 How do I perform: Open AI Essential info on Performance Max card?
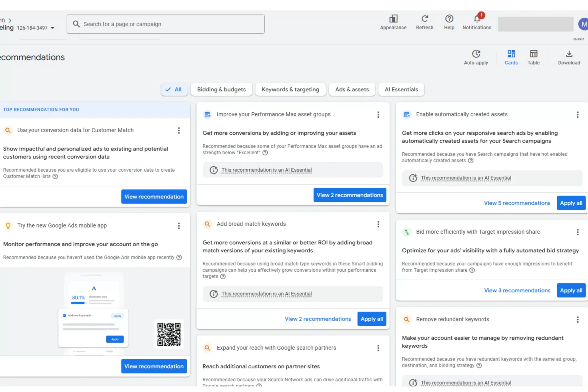(x=266, y=170)
